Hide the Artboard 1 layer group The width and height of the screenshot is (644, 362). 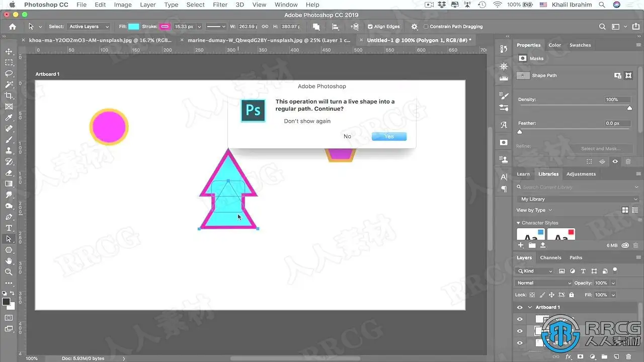(x=520, y=307)
